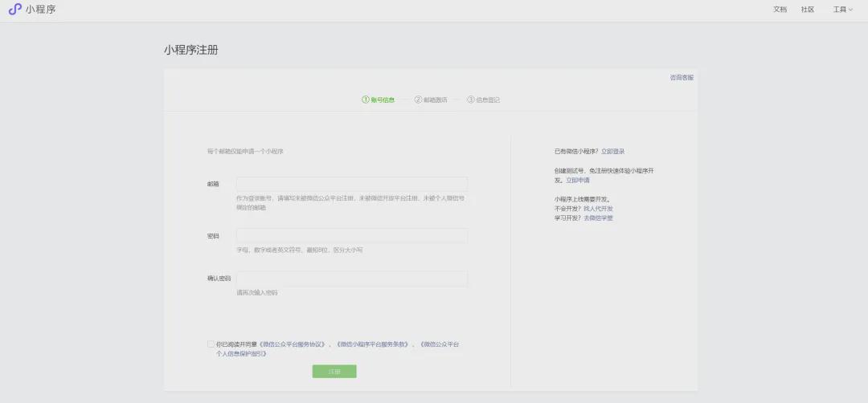The image size is (868, 403).
Task: Click the 找人代开发 link
Action: 599,209
